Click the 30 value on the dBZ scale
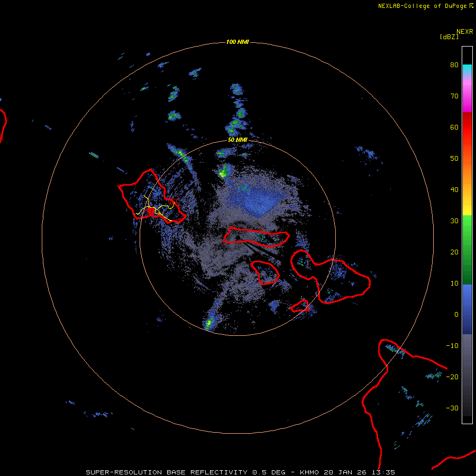This screenshot has height=476, width=476. click(454, 221)
